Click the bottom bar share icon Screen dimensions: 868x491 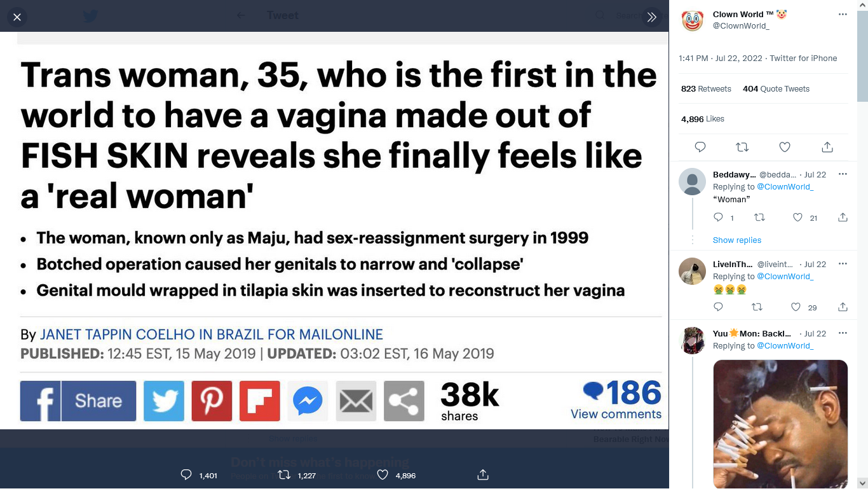483,475
